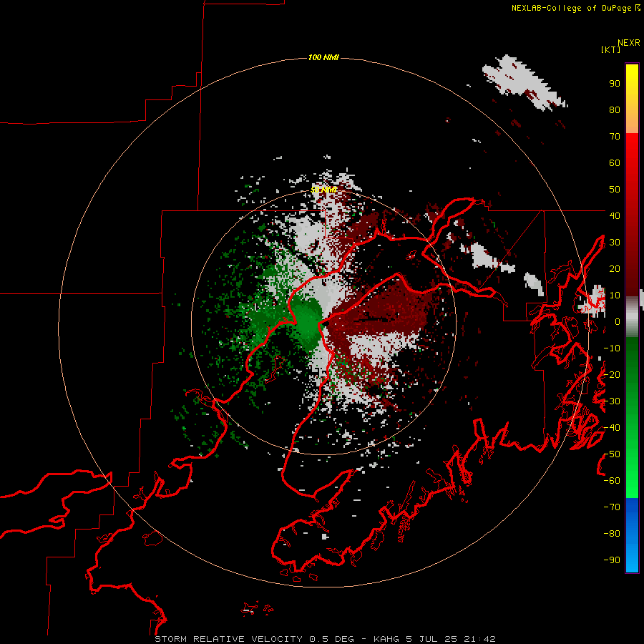Select the -30 value on the velocity scale

pos(612,401)
